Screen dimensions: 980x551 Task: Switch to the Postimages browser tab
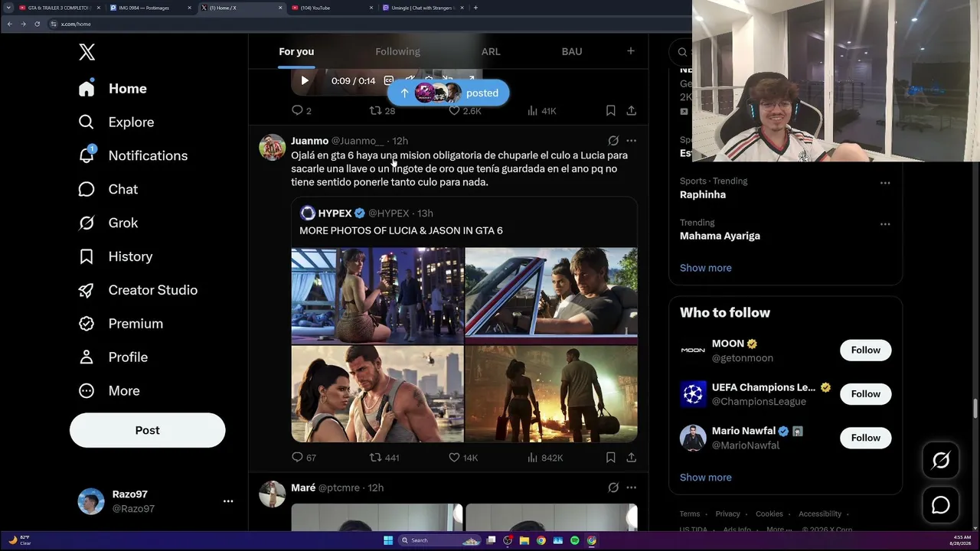pos(149,8)
